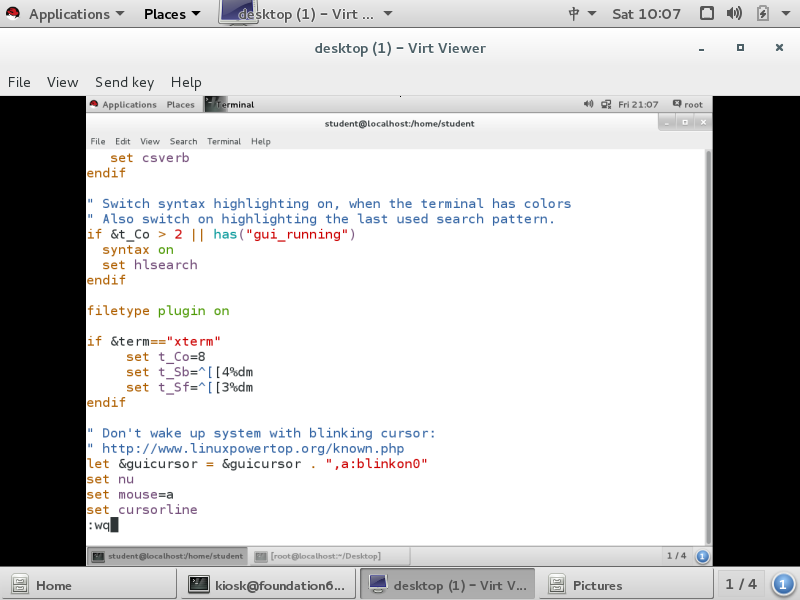Click the 'filetype plugin on' line
The width and height of the screenshot is (800, 600).
point(158,311)
